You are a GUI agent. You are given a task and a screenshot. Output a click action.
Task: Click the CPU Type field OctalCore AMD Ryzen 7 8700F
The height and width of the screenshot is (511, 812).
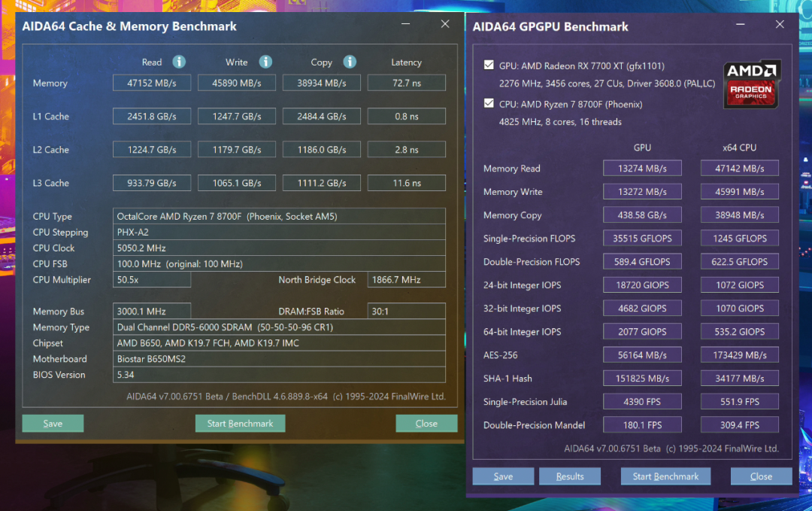click(279, 216)
